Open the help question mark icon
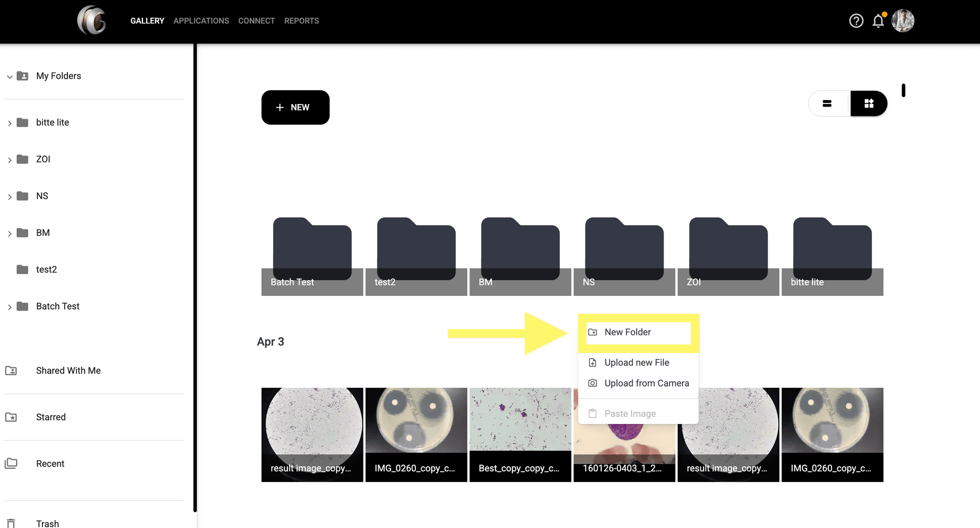This screenshot has height=528, width=980. [x=856, y=21]
